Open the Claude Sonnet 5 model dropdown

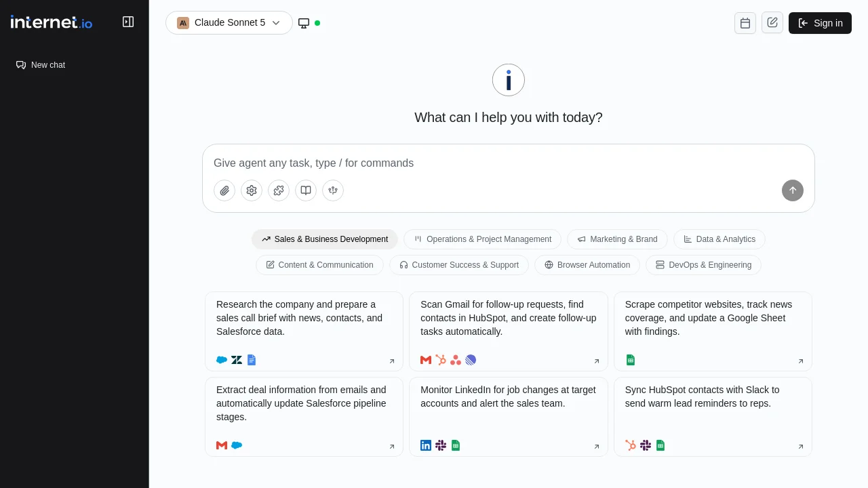tap(229, 23)
